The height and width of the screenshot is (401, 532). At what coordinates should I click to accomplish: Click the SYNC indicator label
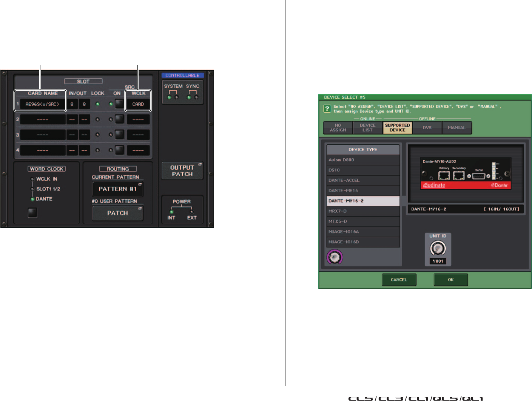click(x=193, y=86)
